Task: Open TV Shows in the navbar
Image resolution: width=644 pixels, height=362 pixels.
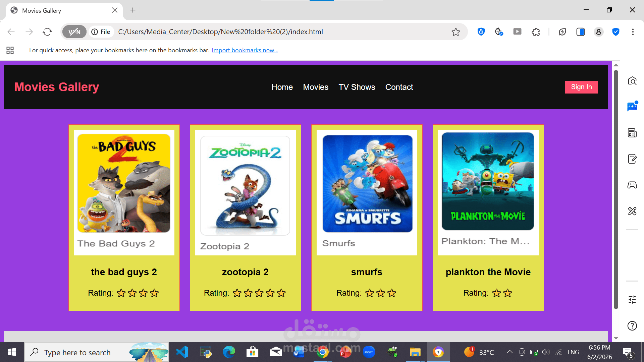Action: (x=357, y=87)
